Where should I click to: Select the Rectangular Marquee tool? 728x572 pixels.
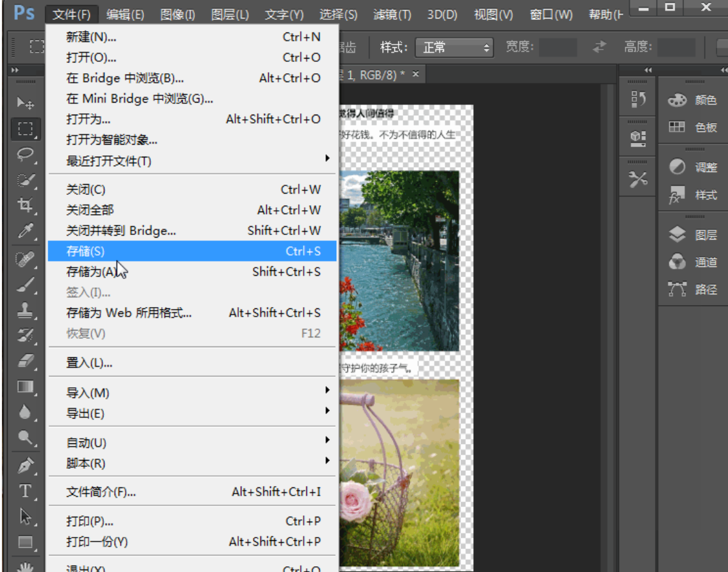(x=25, y=129)
